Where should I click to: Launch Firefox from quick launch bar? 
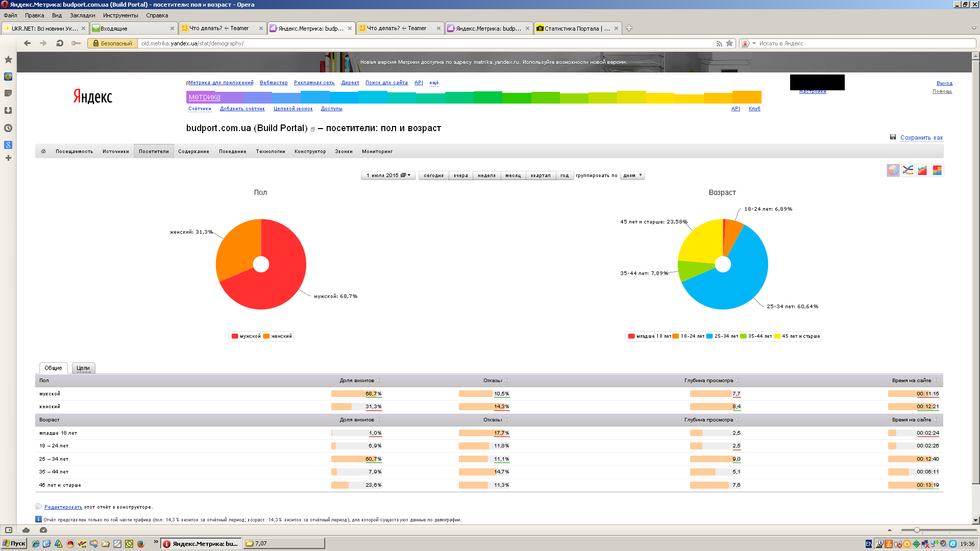(x=141, y=544)
